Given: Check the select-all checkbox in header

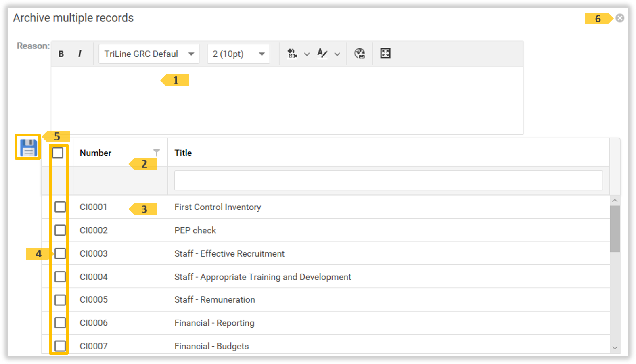Looking at the screenshot, I should [58, 153].
